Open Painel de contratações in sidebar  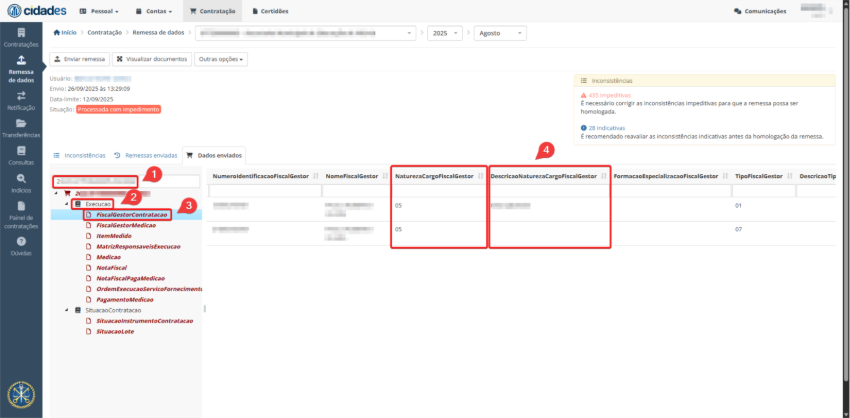(x=20, y=213)
